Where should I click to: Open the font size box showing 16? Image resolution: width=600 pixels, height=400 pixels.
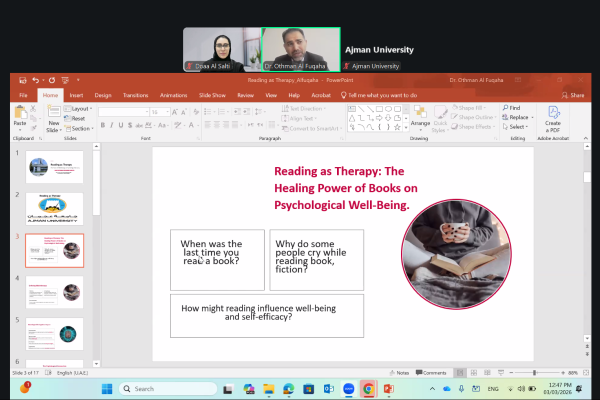[x=160, y=112]
